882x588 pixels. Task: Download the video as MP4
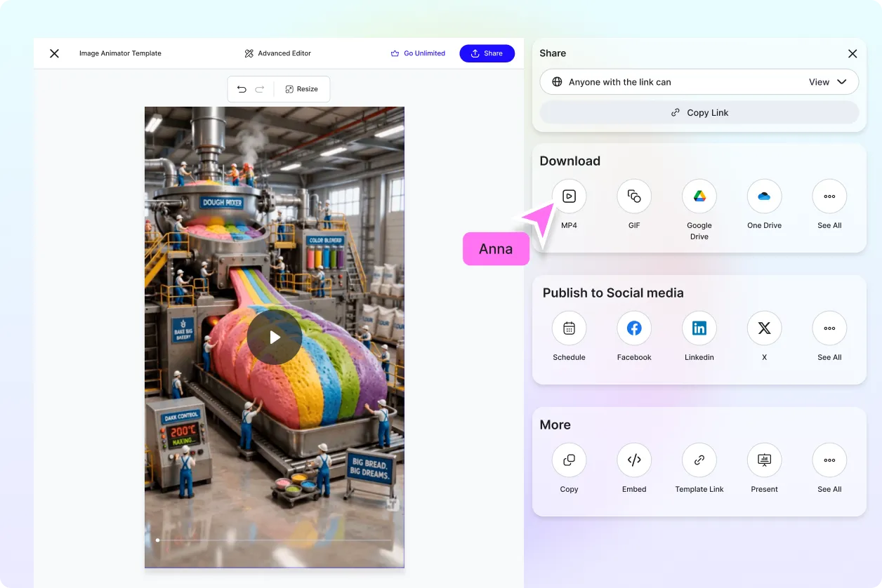pos(569,196)
